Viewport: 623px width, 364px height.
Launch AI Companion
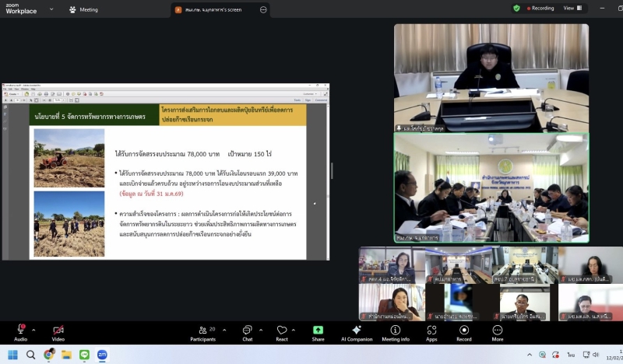(356, 331)
